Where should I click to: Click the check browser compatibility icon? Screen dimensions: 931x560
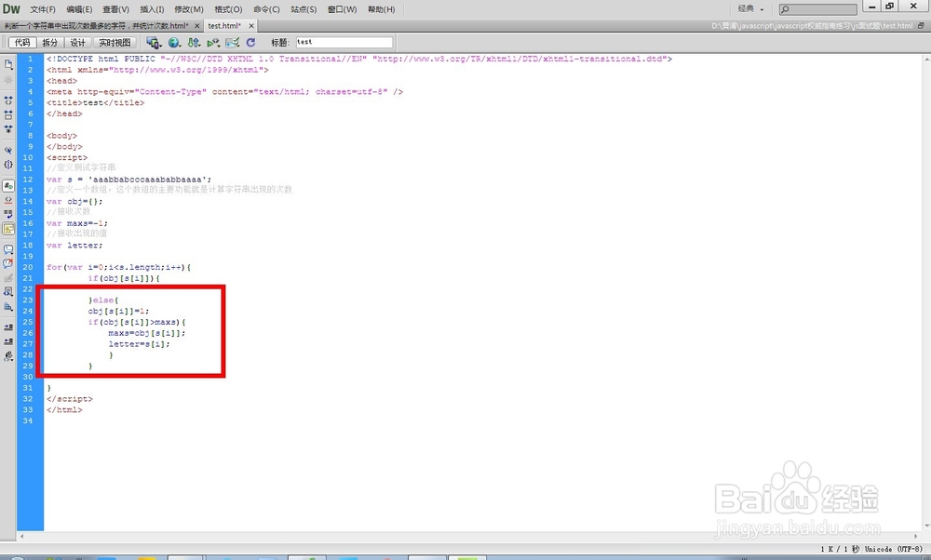(x=232, y=43)
